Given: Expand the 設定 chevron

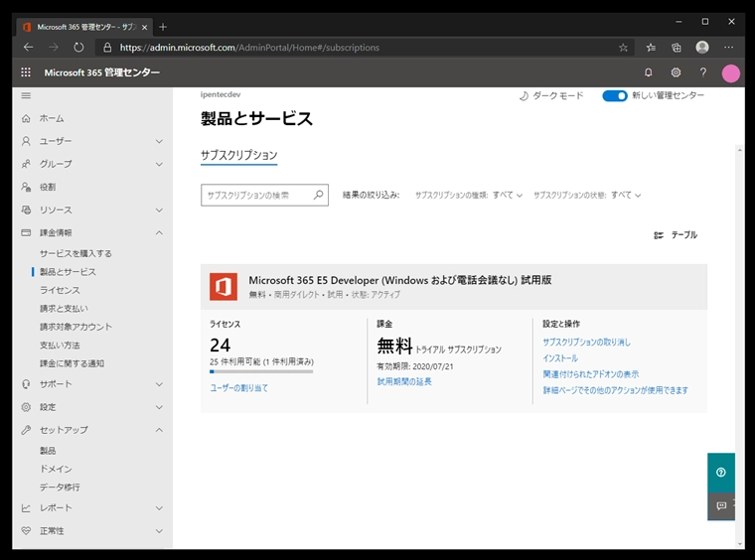Looking at the screenshot, I should [x=159, y=407].
